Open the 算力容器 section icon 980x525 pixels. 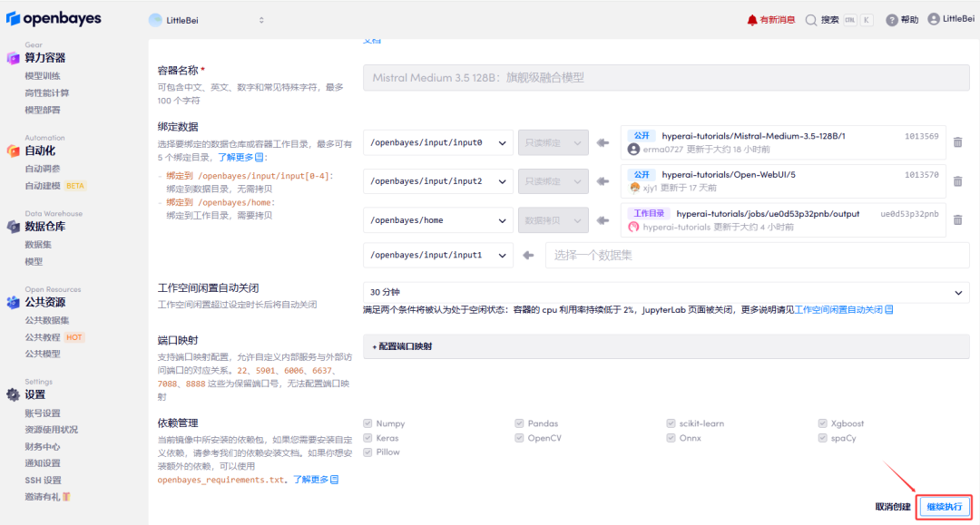tap(13, 58)
